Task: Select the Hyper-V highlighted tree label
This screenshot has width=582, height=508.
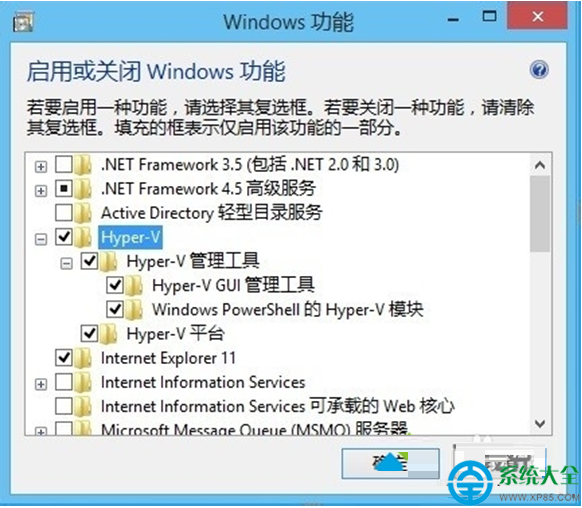Action: pos(130,237)
